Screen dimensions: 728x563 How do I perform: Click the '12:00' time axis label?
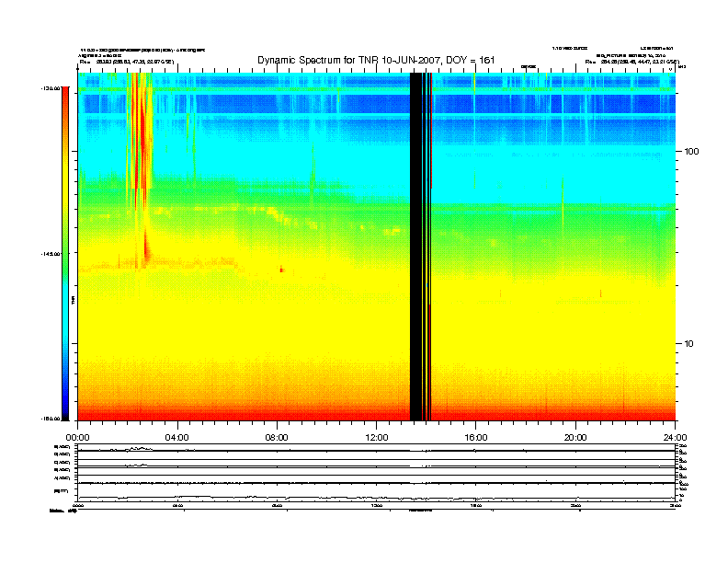click(377, 438)
